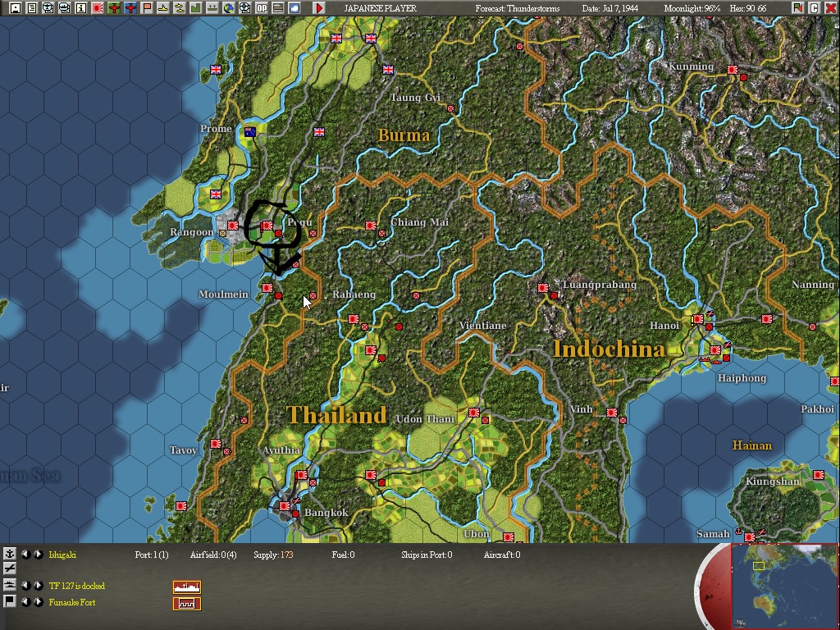The width and height of the screenshot is (840, 630).
Task: Click the cloud weather toolbar icon
Action: [x=294, y=8]
